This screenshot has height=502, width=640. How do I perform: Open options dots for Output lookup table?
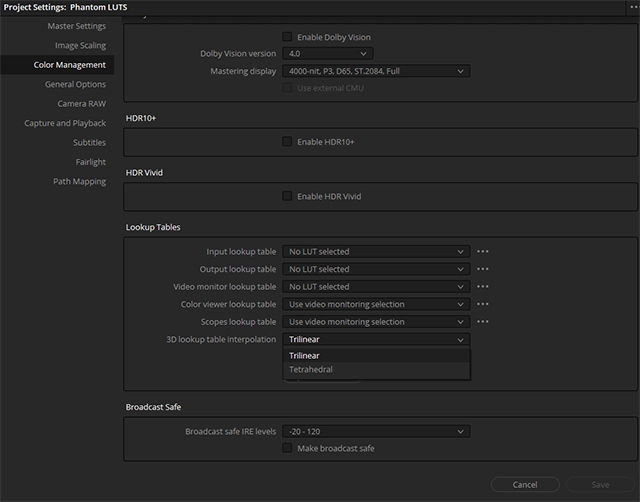483,269
